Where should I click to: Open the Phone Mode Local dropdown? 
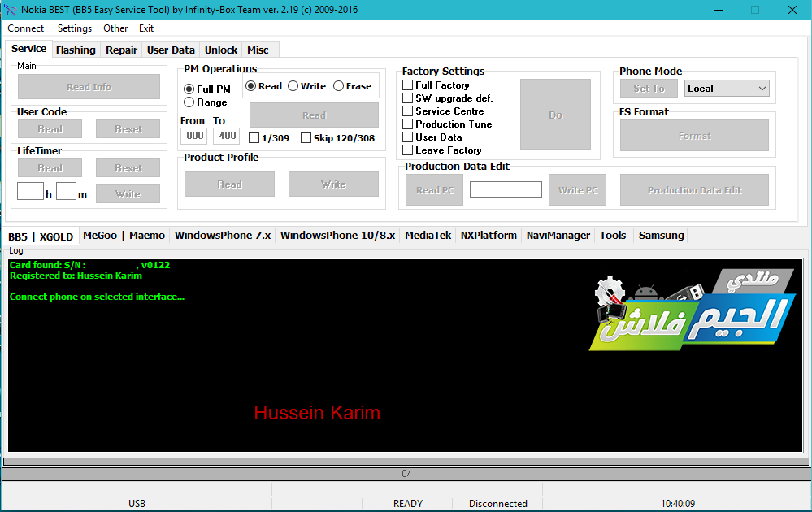click(x=727, y=89)
